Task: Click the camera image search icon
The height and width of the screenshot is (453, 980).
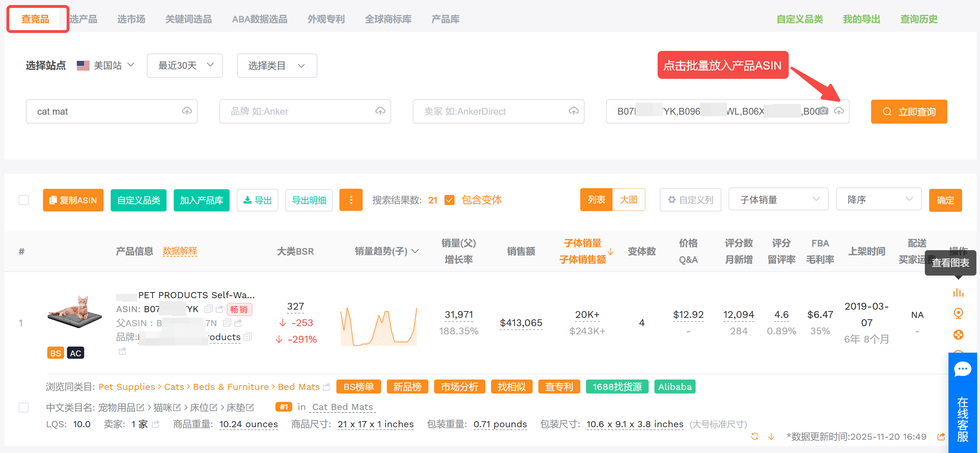Action: click(823, 111)
